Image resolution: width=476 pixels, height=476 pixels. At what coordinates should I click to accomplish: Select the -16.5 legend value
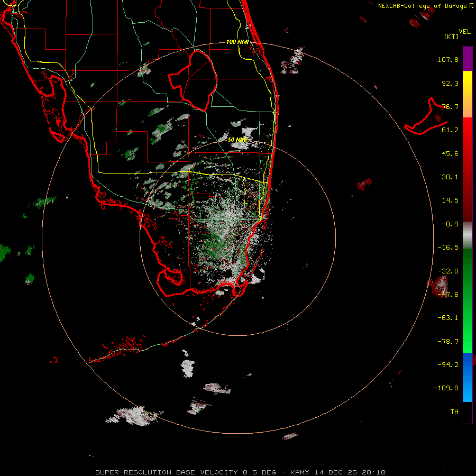[x=448, y=248]
